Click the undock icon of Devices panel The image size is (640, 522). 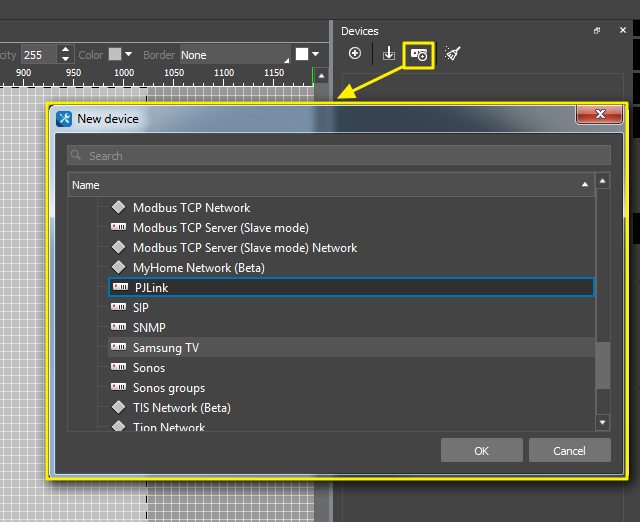click(597, 31)
